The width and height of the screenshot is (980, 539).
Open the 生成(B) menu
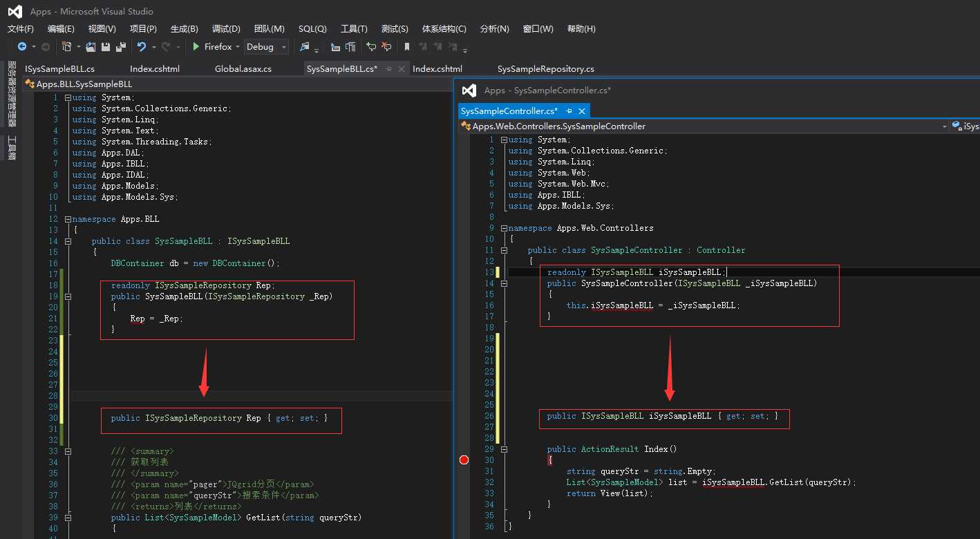pyautogui.click(x=184, y=29)
